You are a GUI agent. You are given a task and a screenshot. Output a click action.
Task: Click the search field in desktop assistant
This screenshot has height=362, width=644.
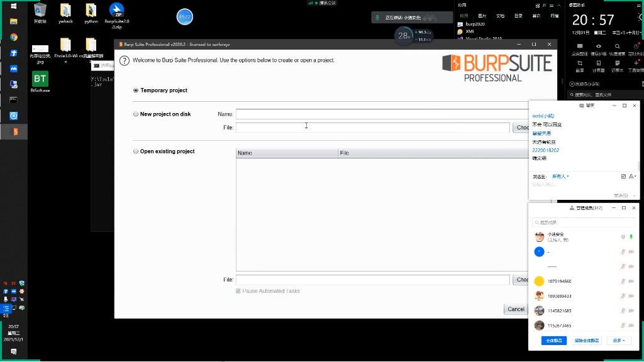point(605,95)
